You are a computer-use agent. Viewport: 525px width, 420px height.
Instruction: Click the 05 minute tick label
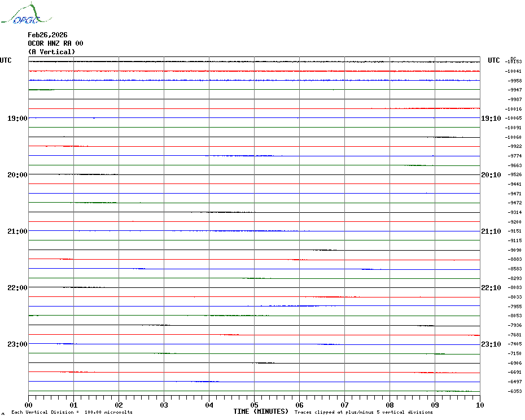(254, 405)
